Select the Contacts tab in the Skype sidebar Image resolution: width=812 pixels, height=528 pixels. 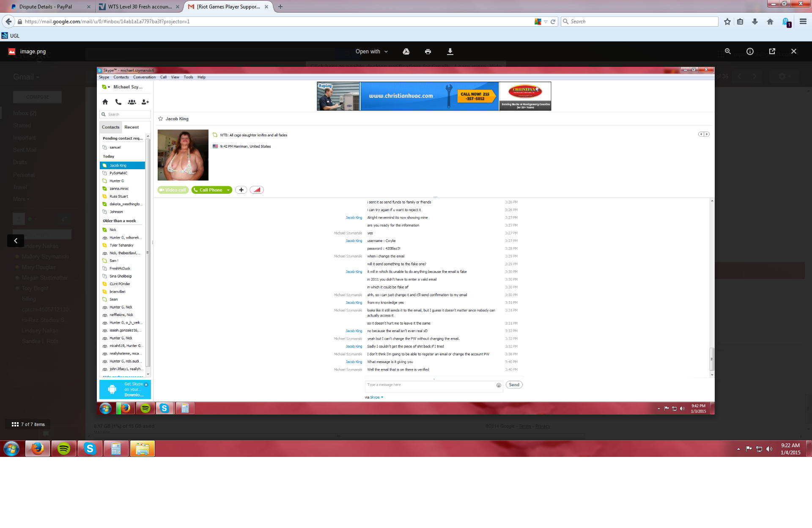(111, 127)
